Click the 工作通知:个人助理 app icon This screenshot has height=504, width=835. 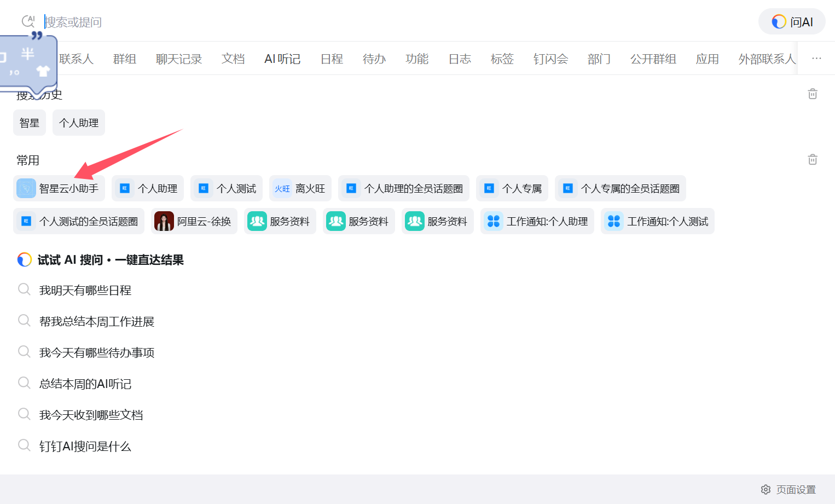493,221
